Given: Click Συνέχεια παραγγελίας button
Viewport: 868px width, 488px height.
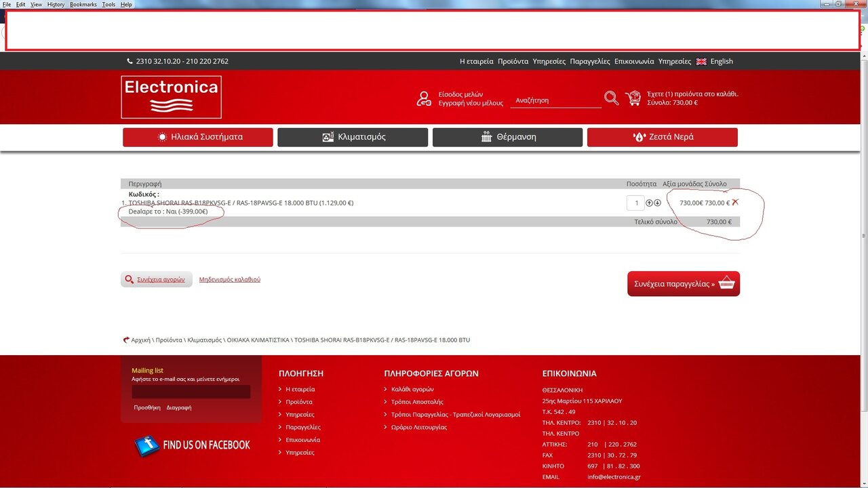Looking at the screenshot, I should pos(684,284).
